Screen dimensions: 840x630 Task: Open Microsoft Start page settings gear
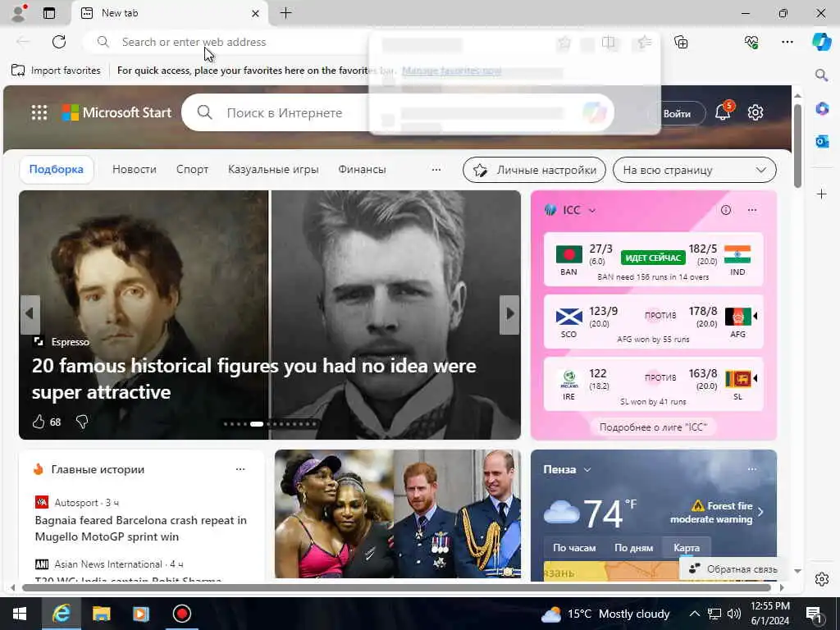point(756,112)
